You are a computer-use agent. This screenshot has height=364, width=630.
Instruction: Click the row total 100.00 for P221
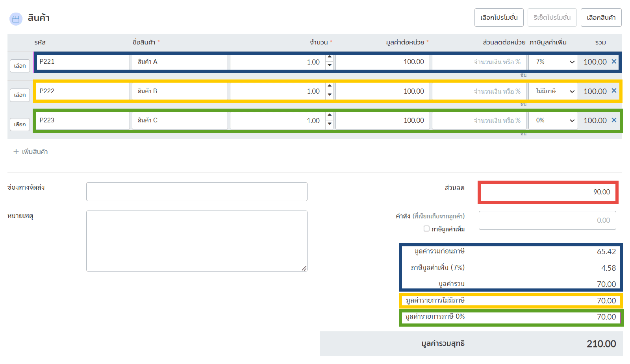point(595,62)
